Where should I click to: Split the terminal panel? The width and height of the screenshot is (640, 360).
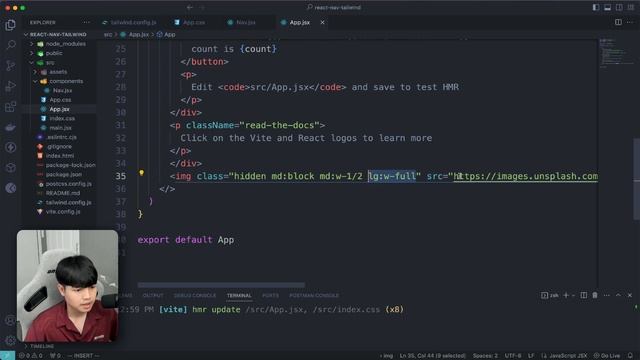(584, 295)
